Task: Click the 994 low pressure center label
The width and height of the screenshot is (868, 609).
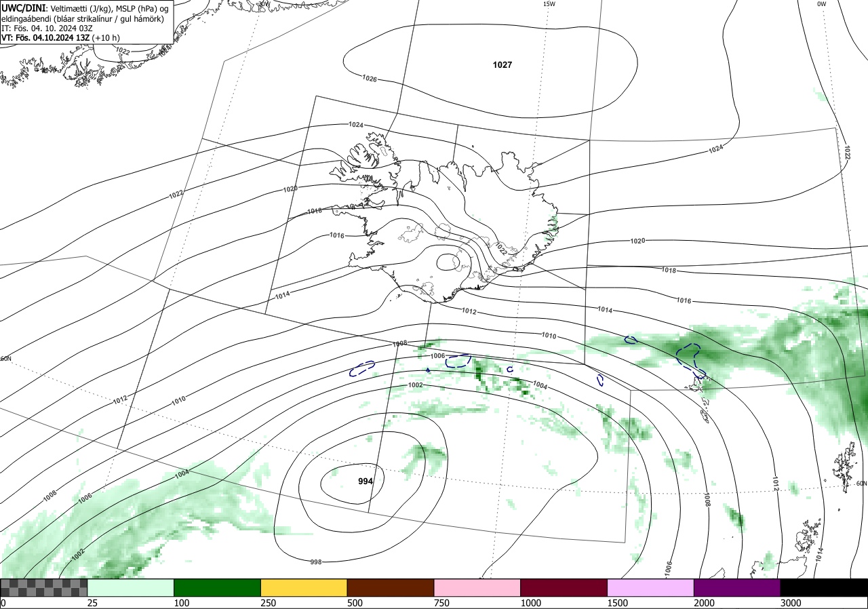Action: pos(366,481)
